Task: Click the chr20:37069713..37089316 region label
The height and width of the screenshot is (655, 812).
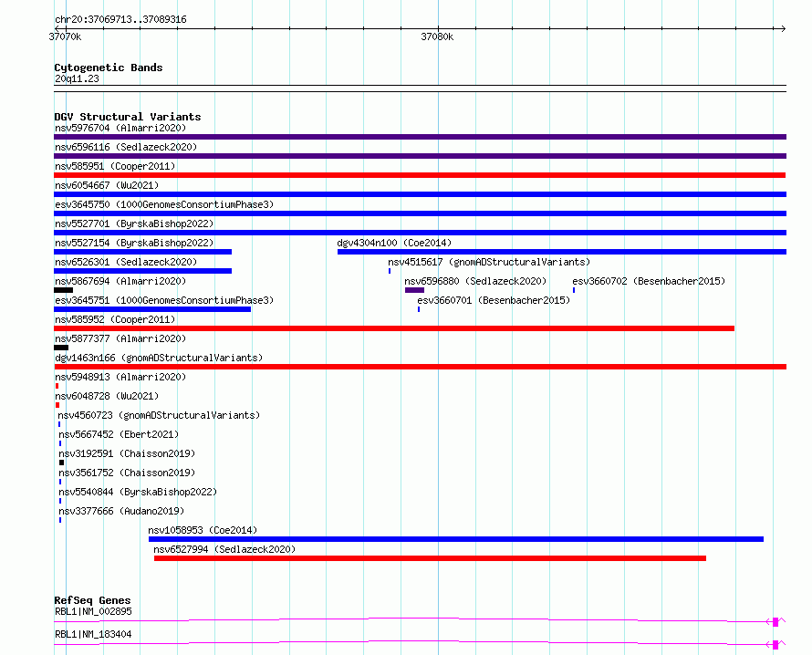Action: (x=120, y=19)
